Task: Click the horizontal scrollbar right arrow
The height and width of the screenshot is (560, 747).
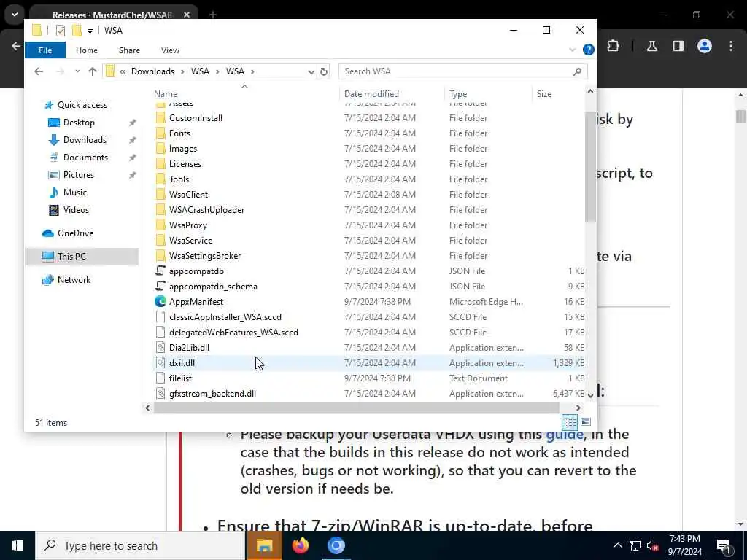Action: (x=578, y=408)
